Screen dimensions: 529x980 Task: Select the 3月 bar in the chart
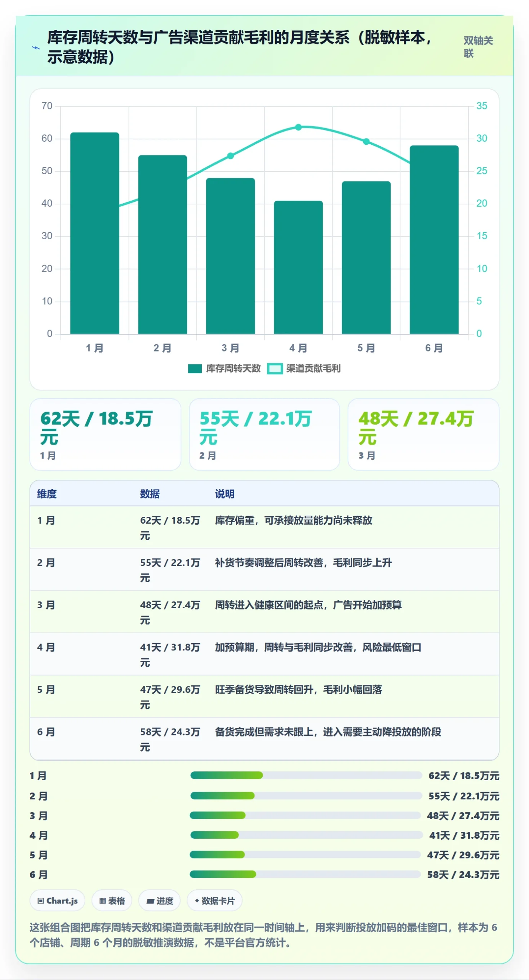click(230, 256)
